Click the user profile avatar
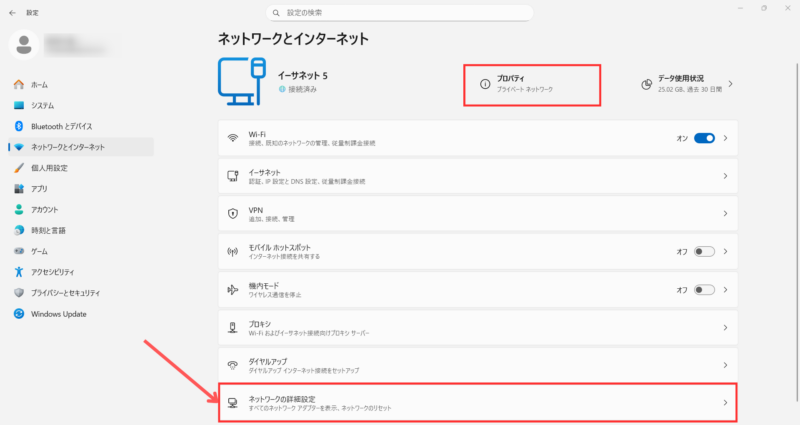 [x=24, y=45]
